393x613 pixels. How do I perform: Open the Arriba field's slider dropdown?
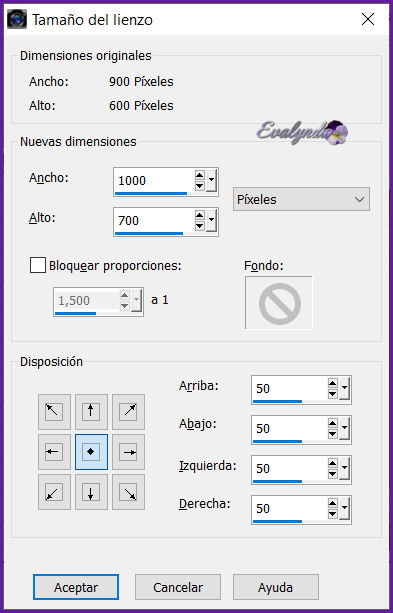click(345, 388)
